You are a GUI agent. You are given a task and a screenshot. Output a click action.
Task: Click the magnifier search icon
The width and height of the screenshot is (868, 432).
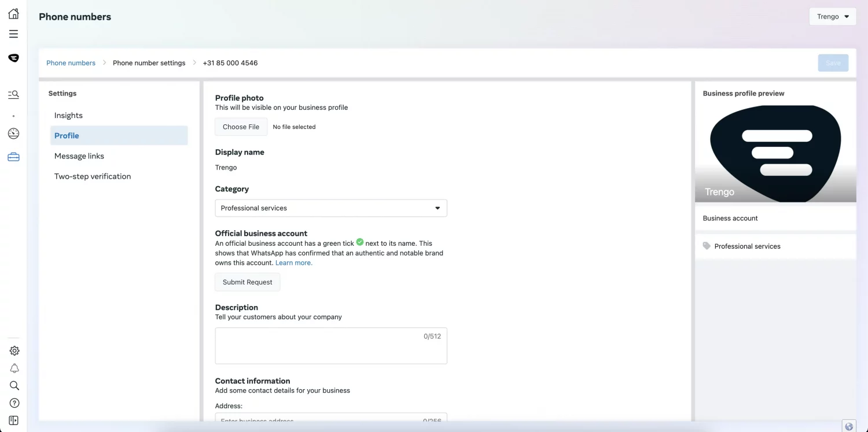click(x=14, y=386)
